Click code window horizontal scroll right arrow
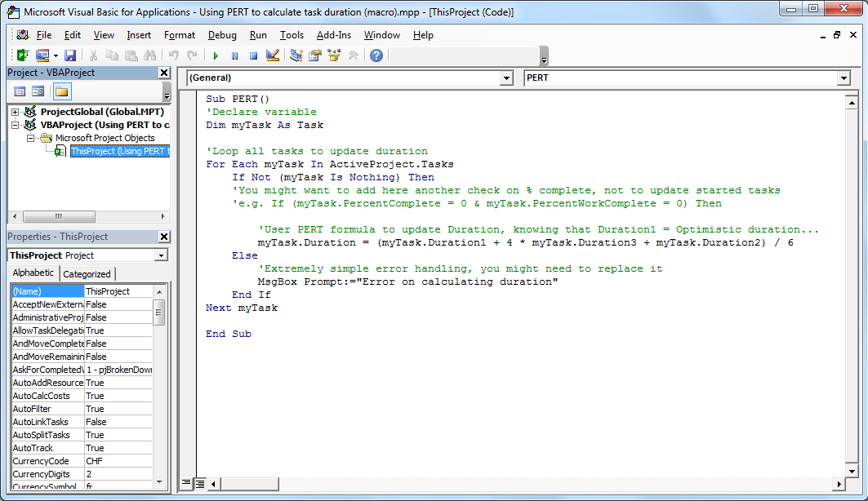 pyautogui.click(x=839, y=484)
